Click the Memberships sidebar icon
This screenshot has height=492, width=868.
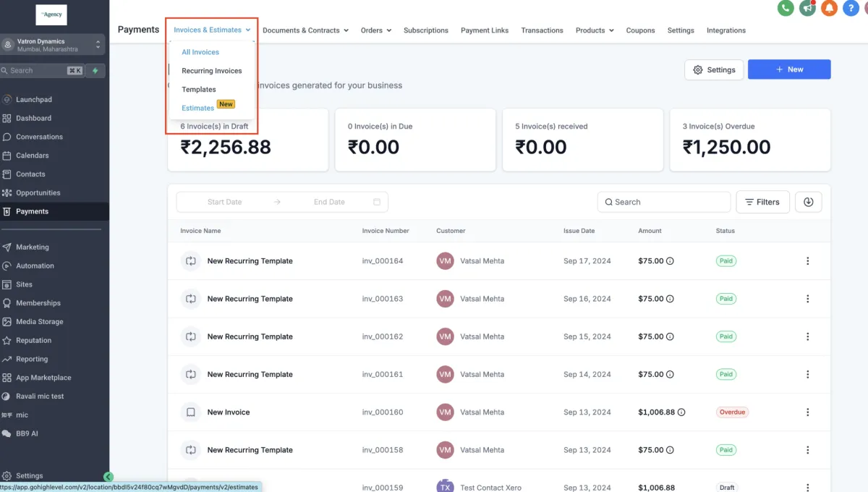pyautogui.click(x=7, y=303)
